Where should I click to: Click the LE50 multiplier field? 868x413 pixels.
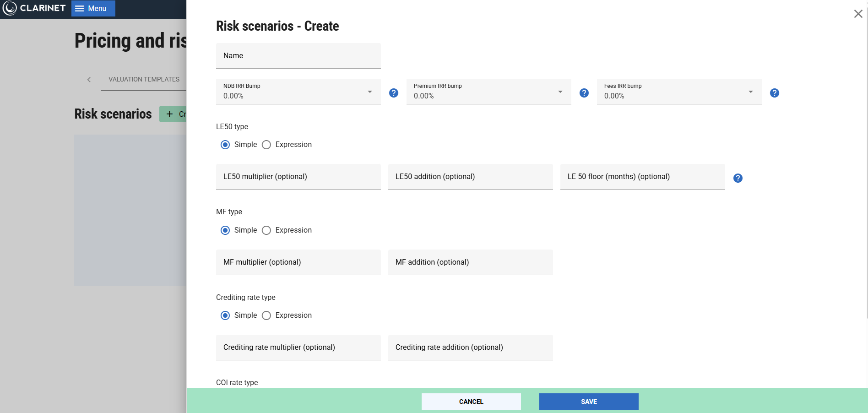click(298, 177)
